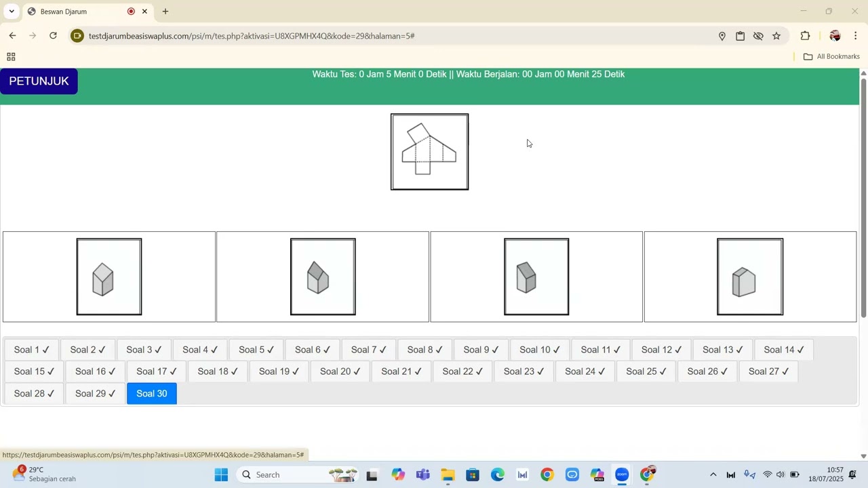Jump to Soal 8
868x488 pixels.
[425, 350]
